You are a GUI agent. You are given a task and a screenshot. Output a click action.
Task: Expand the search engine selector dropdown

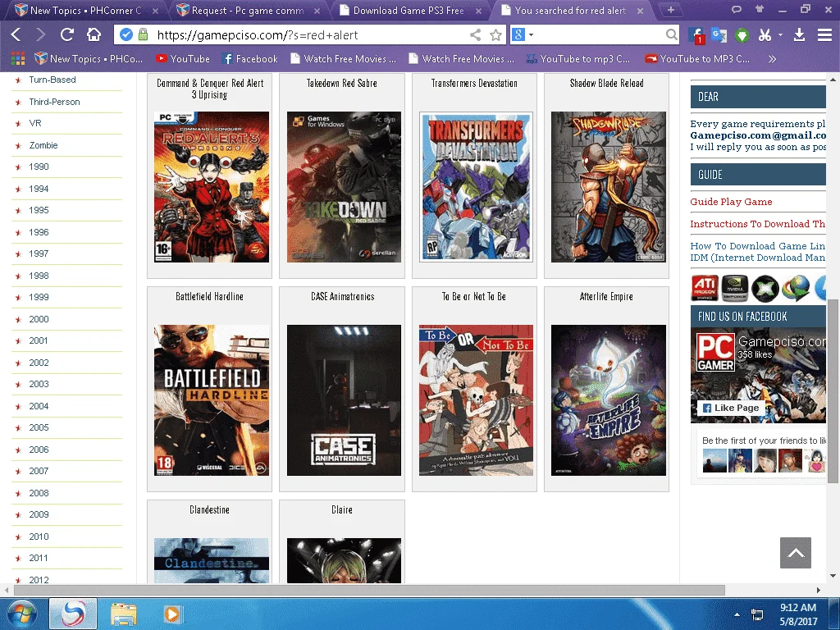coord(531,34)
